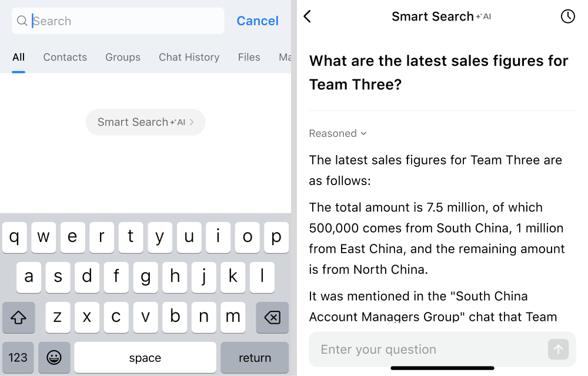Show the Files tab results
Image resolution: width=588 pixels, height=376 pixels.
pos(249,57)
